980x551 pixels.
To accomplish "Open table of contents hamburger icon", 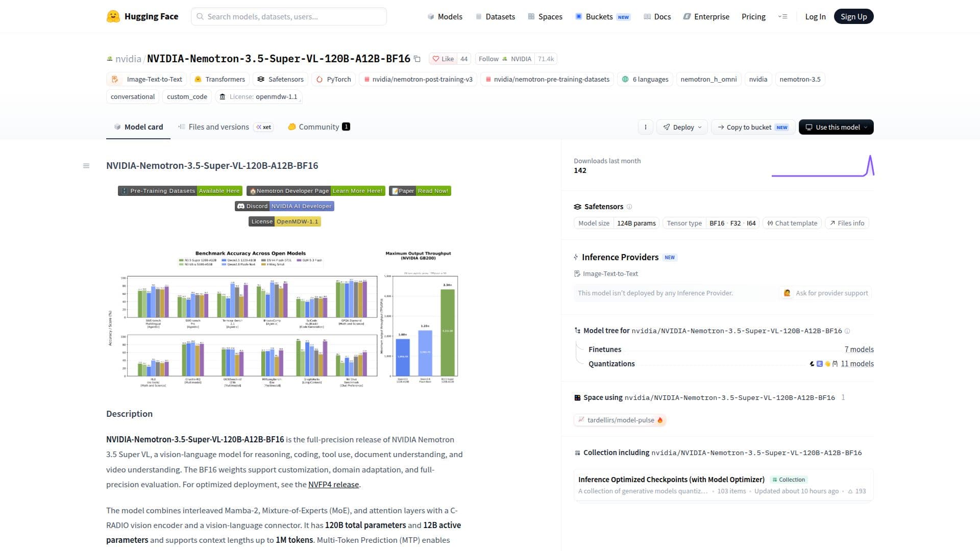I will pyautogui.click(x=86, y=166).
